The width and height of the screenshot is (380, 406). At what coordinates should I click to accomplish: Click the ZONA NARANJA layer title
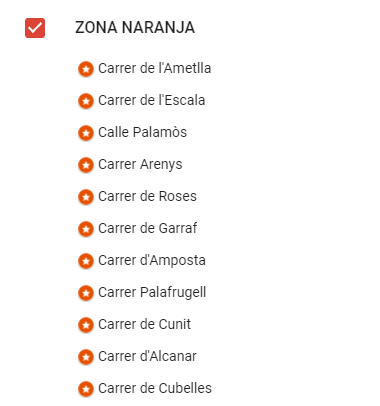coord(135,28)
